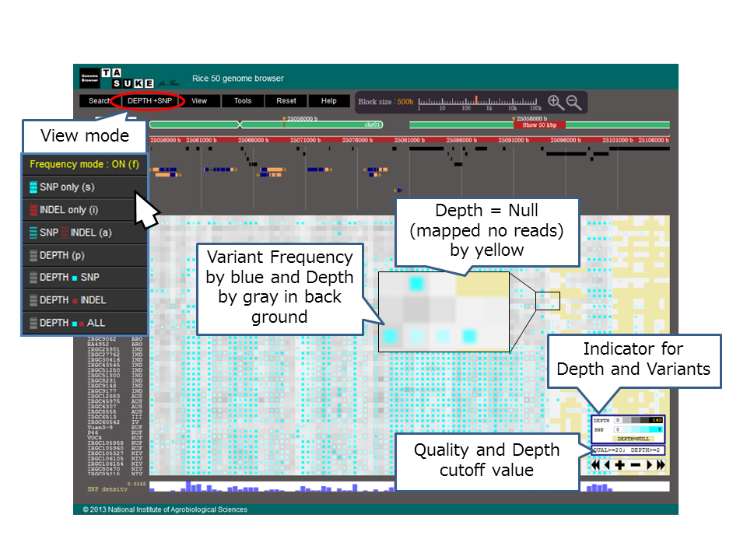Click sample row IRGC12883

(115, 396)
